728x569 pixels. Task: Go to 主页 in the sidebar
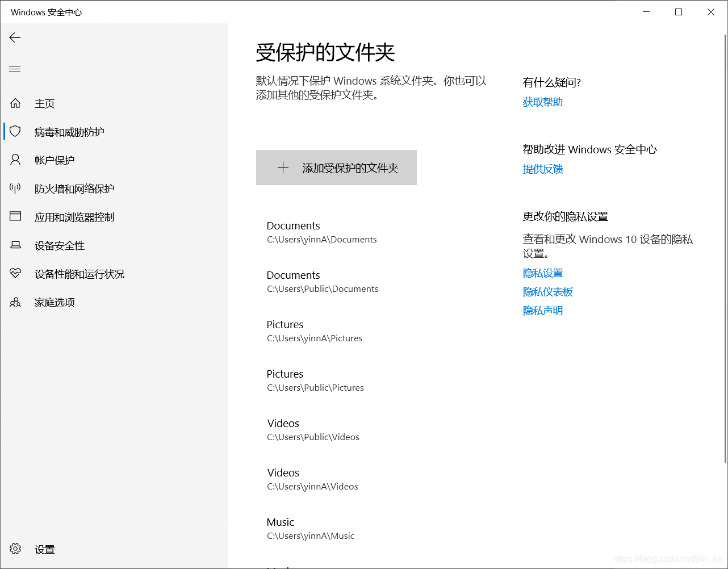114,103
